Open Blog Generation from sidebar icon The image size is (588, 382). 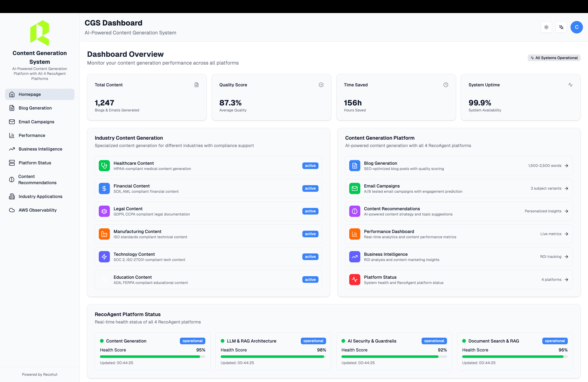pyautogui.click(x=12, y=108)
